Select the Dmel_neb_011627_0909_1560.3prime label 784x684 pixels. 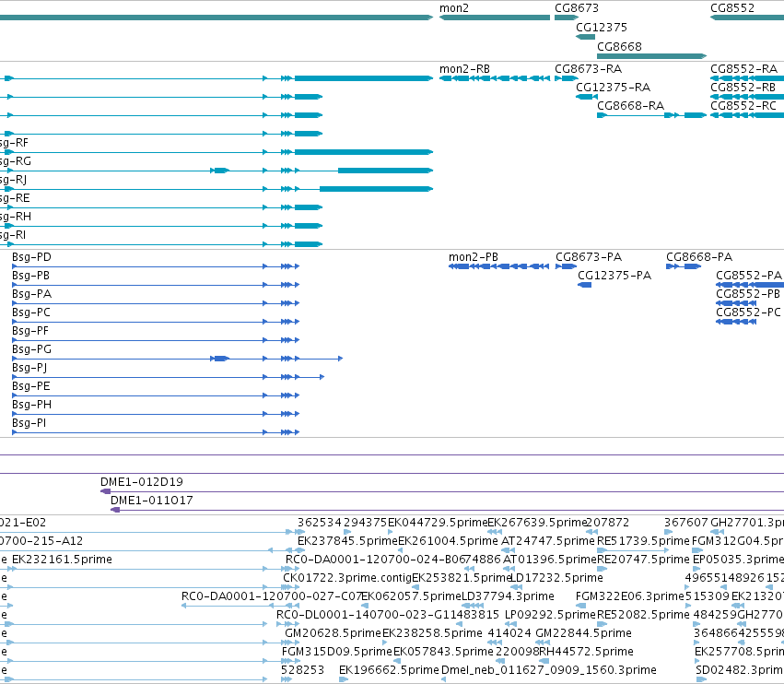[548, 670]
